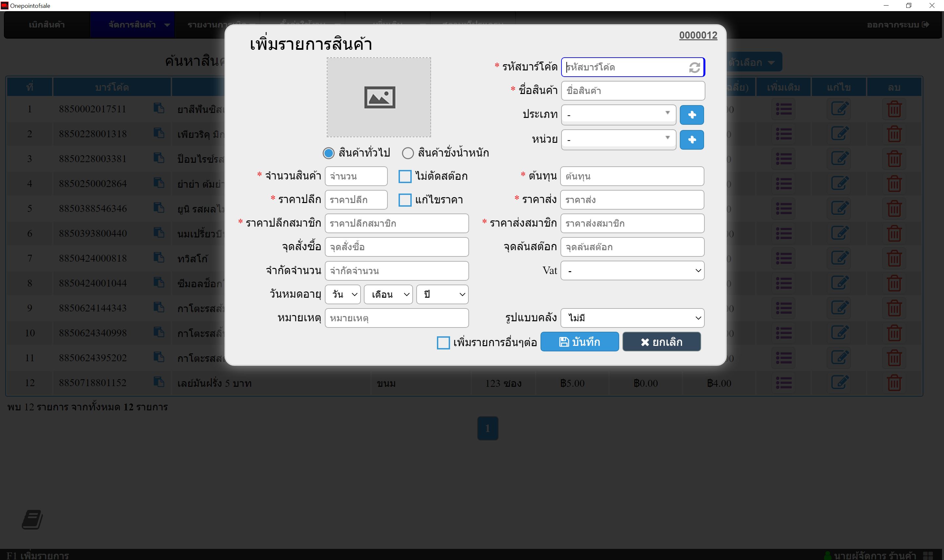Click the F1 เพิ่มรายการ status bar shortcut

[x=38, y=555]
